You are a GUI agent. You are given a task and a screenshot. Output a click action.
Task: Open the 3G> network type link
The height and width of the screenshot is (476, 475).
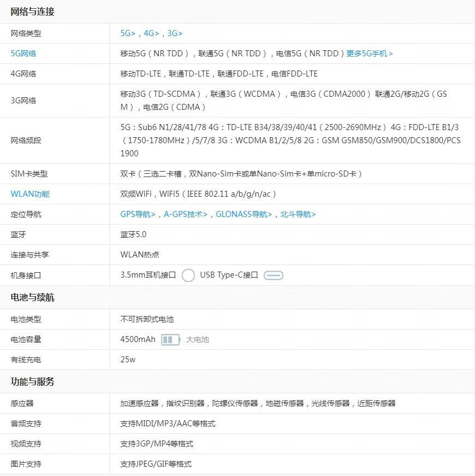175,33
